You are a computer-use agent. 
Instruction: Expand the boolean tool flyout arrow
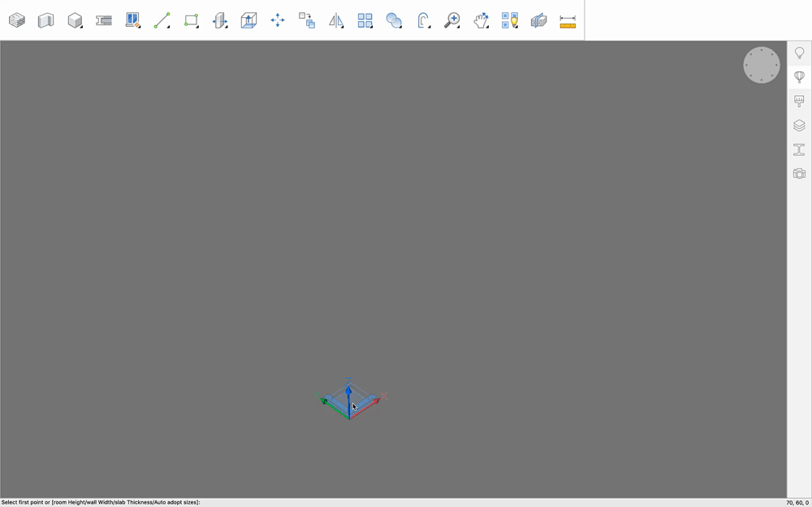(402, 29)
